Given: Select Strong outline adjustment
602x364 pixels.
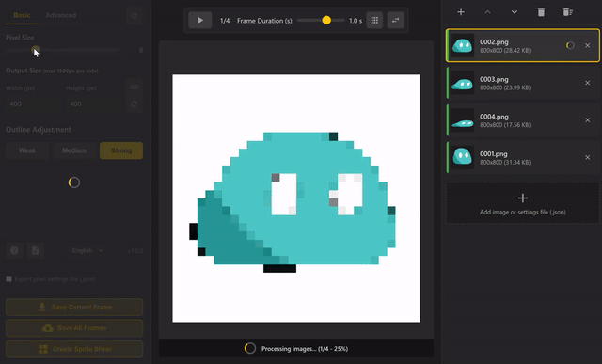Looking at the screenshot, I should click(121, 150).
